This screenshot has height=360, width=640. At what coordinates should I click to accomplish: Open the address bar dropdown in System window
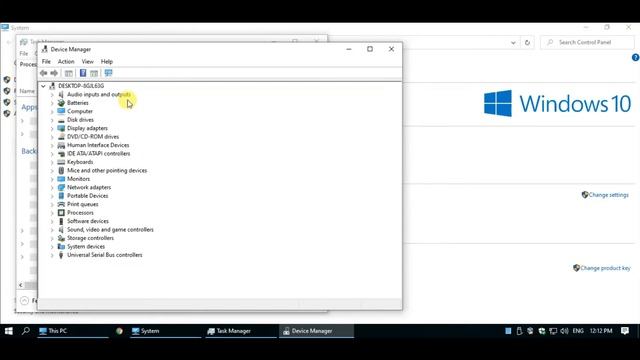pos(513,42)
